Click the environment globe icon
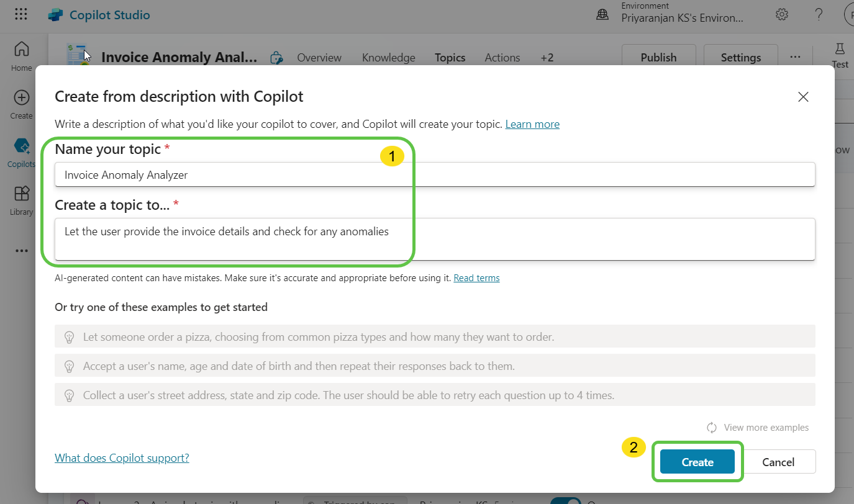The image size is (854, 504). pyautogui.click(x=602, y=14)
